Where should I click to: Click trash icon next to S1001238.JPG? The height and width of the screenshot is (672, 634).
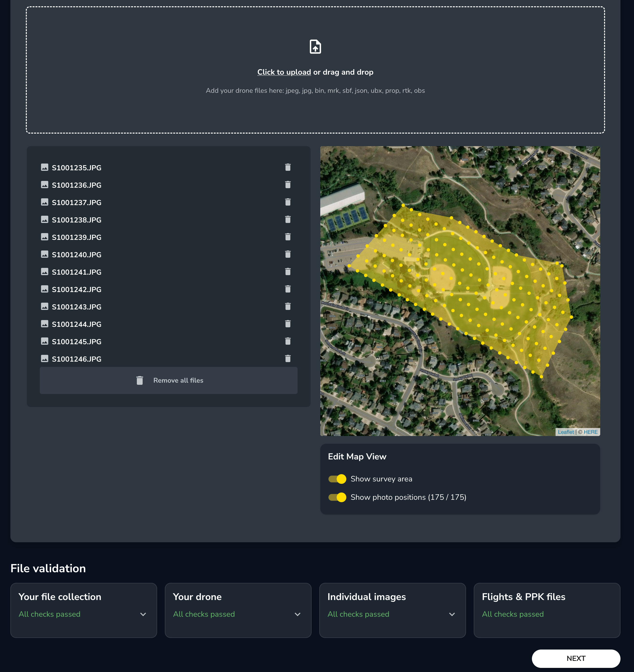[x=288, y=220]
